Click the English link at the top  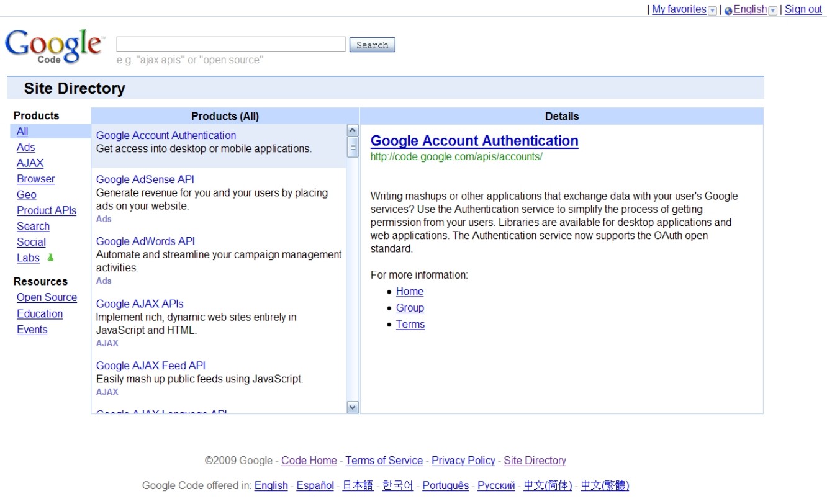[x=750, y=9]
